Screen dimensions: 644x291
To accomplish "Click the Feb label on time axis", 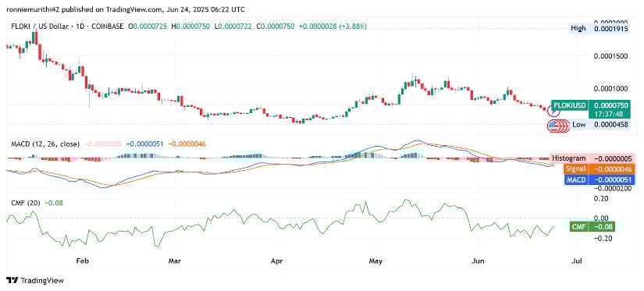I will 83,261.
